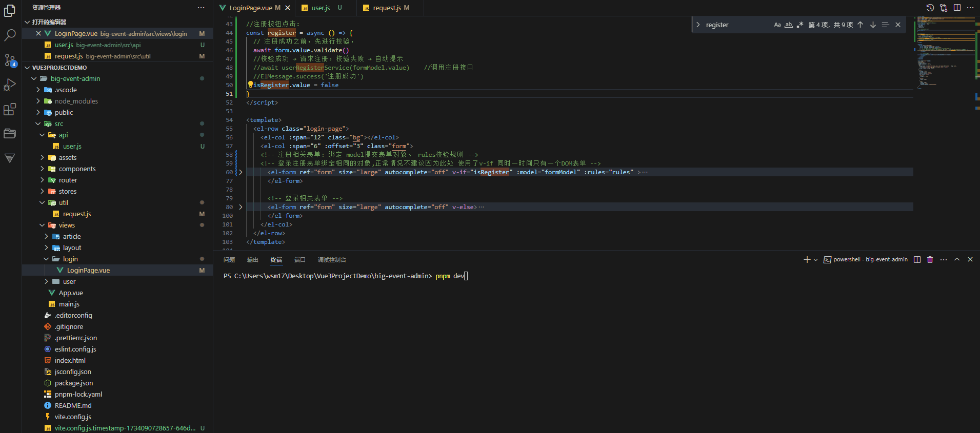Image resolution: width=980 pixels, height=433 pixels.
Task: Unfold the collapsed region at line 80
Action: tap(241, 207)
